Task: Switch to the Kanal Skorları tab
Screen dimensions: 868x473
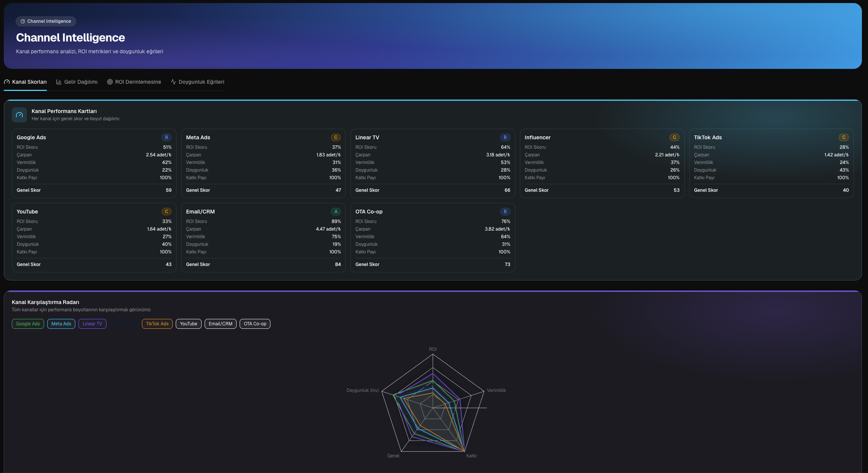Action: point(25,82)
